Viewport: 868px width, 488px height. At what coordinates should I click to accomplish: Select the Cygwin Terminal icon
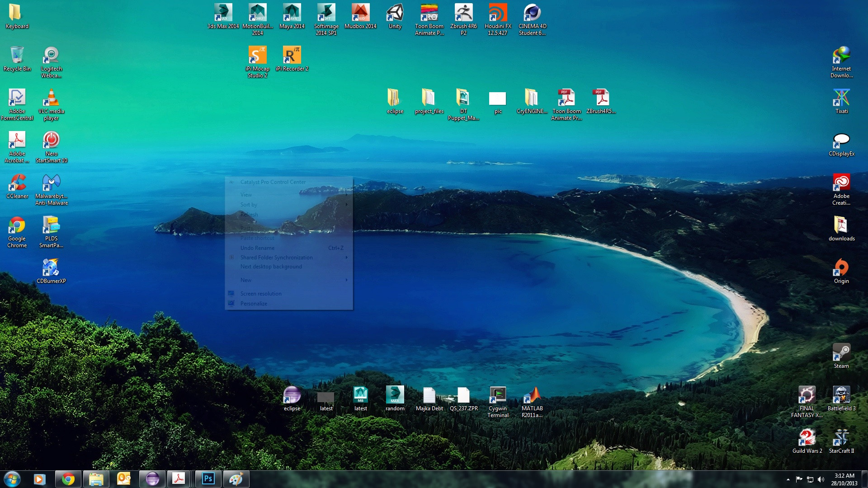tap(498, 402)
